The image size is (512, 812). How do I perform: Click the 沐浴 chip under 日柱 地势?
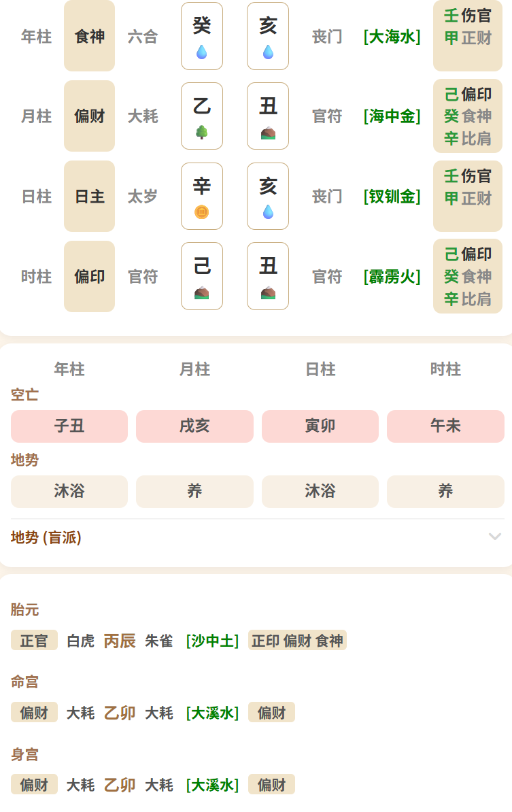pos(320,491)
